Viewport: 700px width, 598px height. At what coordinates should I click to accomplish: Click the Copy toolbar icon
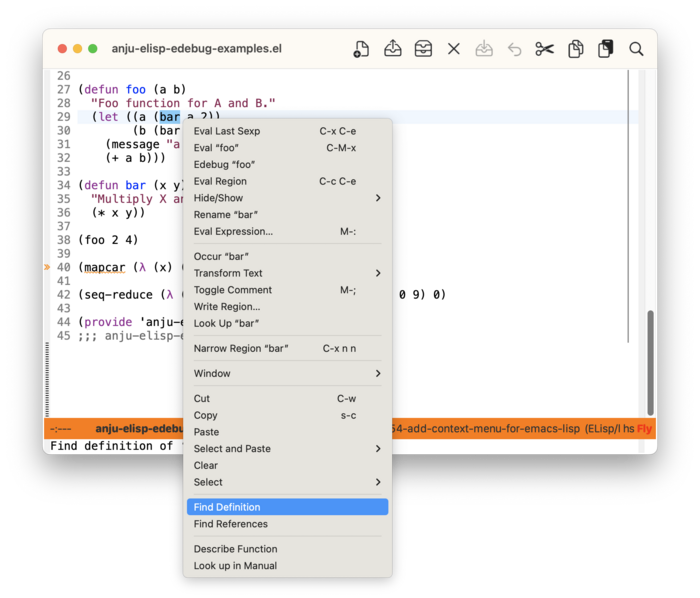click(575, 49)
